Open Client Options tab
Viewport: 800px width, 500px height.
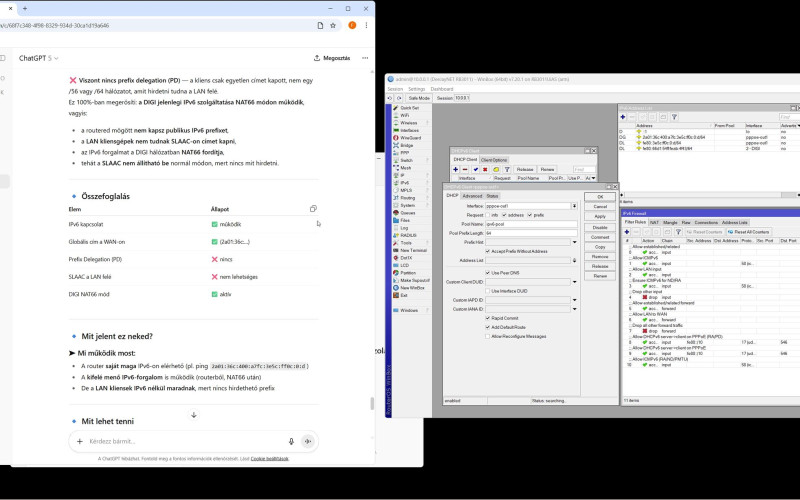tap(494, 160)
